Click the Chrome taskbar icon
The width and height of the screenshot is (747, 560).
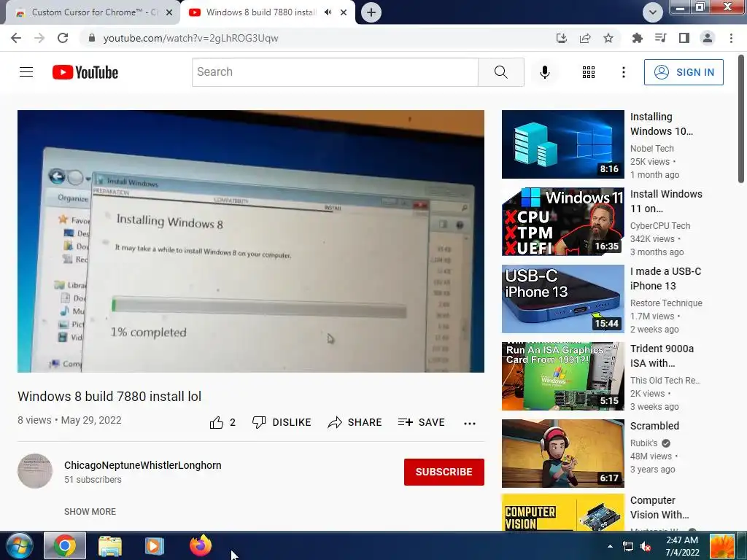pos(65,545)
